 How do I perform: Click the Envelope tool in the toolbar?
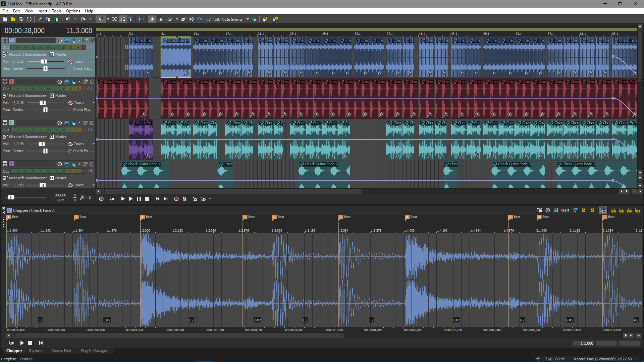(192, 19)
